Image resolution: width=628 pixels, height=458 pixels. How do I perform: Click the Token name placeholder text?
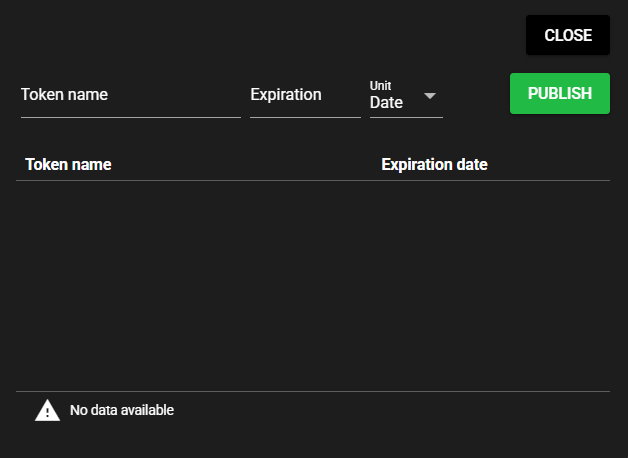[64, 95]
